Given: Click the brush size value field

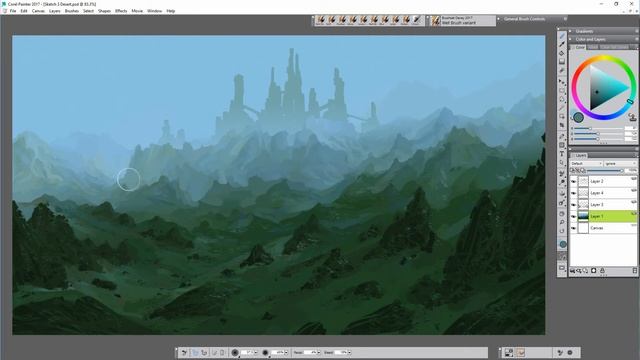Looking at the screenshot, I should [247, 352].
